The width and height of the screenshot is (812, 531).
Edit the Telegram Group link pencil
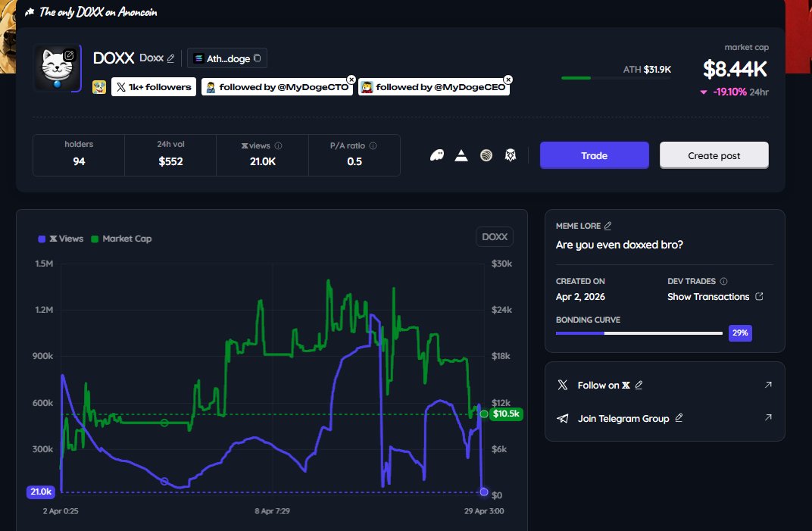679,417
